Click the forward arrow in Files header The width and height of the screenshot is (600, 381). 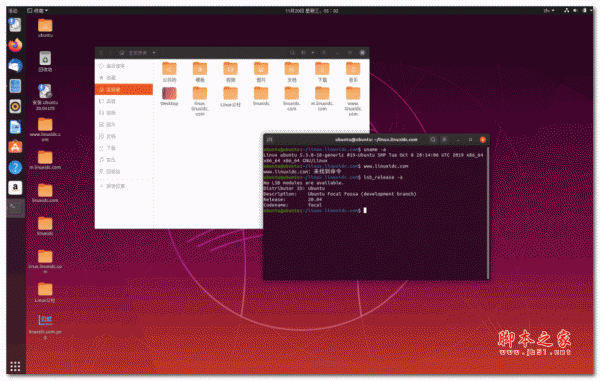pos(111,52)
